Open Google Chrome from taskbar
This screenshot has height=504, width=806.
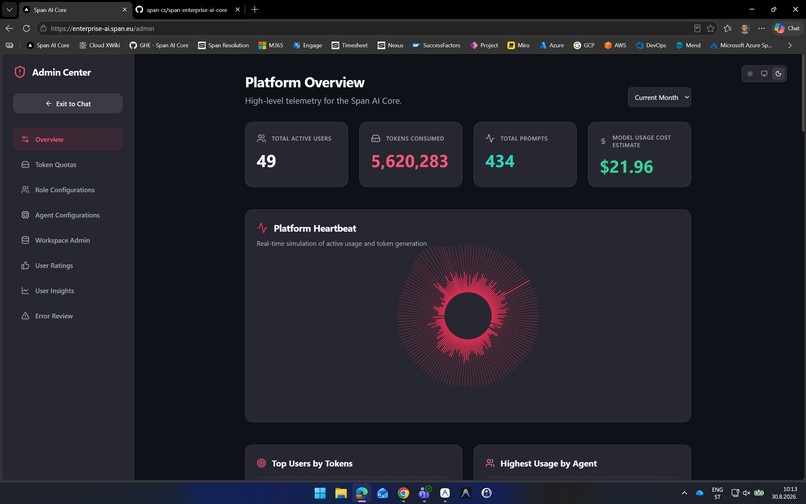[x=404, y=493]
